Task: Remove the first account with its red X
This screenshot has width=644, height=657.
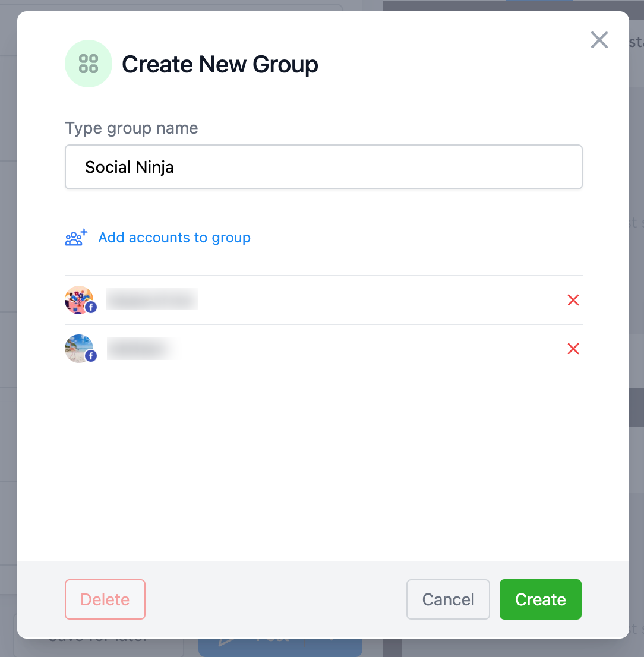Action: click(573, 301)
